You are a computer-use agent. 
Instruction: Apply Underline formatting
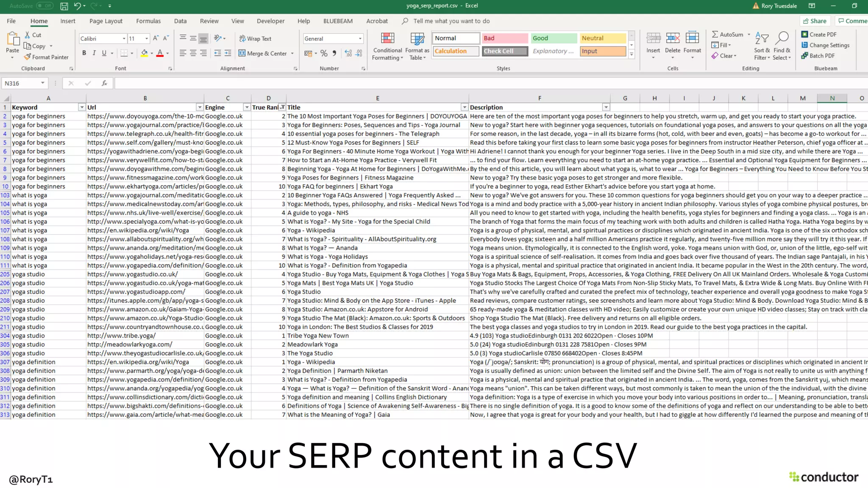click(x=104, y=53)
